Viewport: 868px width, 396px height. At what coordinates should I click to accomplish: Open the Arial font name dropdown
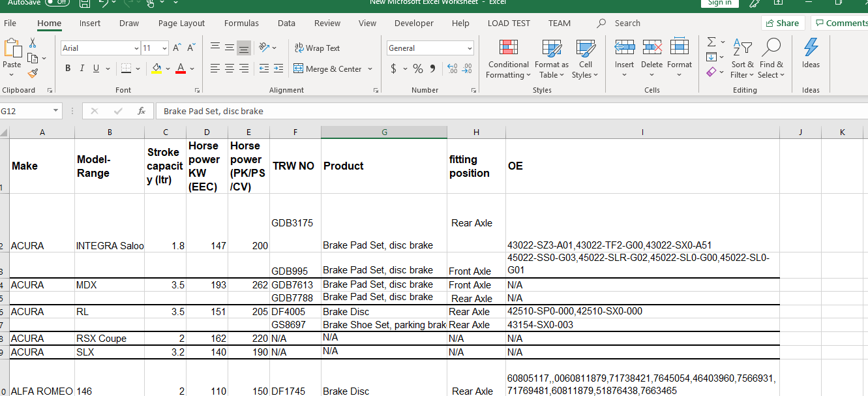pos(136,48)
